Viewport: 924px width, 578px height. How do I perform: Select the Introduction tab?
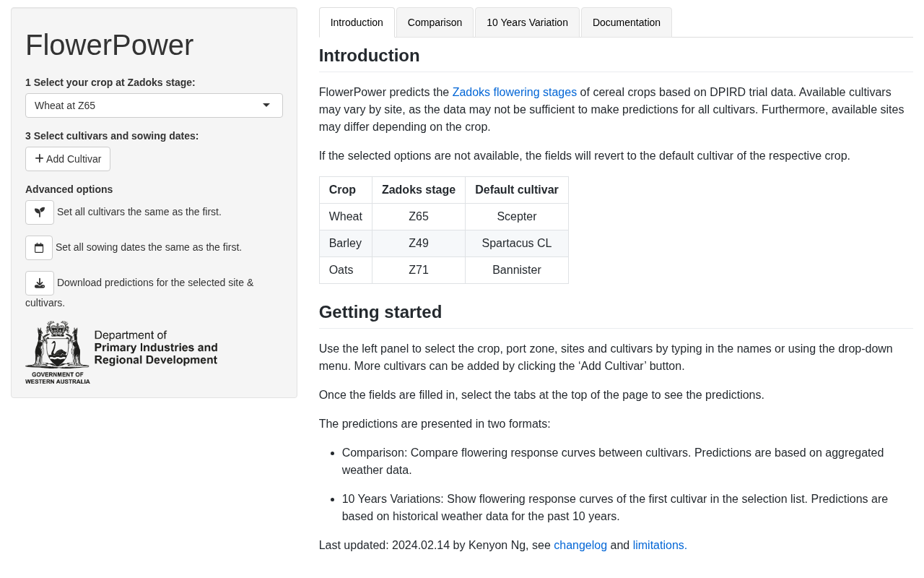(357, 22)
